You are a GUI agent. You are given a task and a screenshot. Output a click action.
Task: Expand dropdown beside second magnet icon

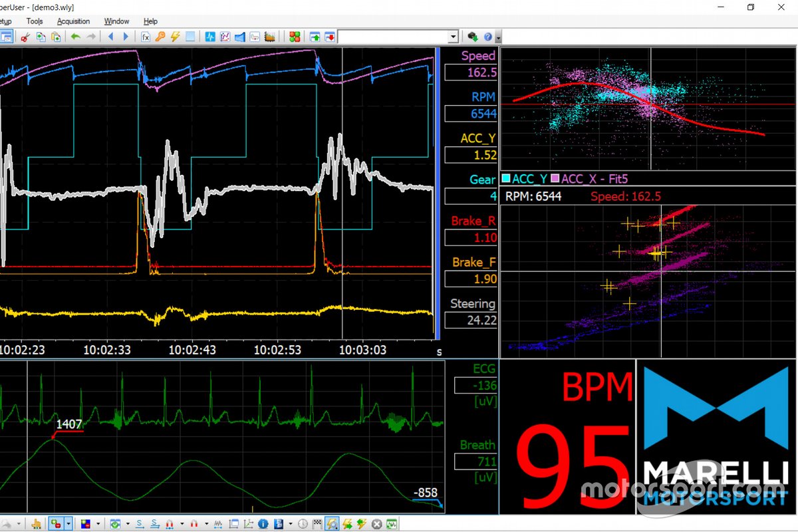click(x=206, y=524)
